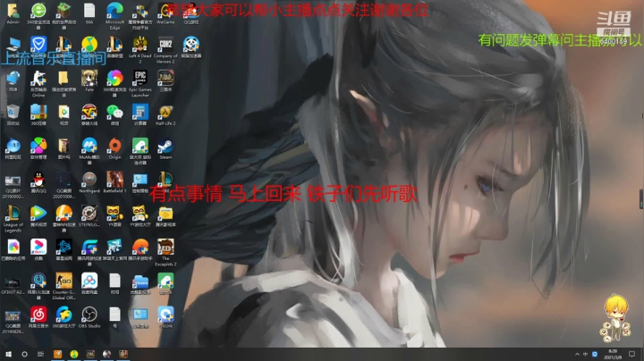Switch the 中 input method indicator
The image size is (644, 361).
[x=585, y=354]
